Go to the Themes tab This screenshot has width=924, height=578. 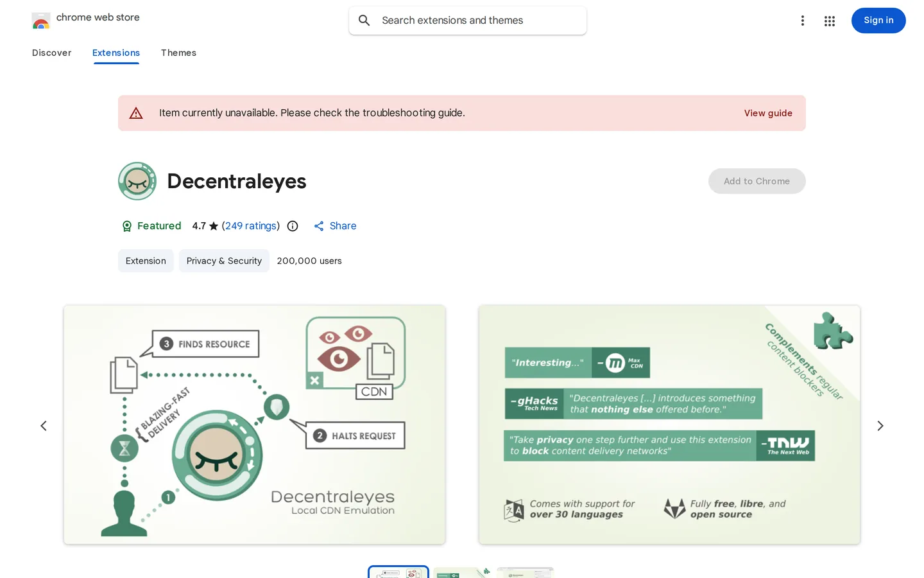pyautogui.click(x=178, y=53)
